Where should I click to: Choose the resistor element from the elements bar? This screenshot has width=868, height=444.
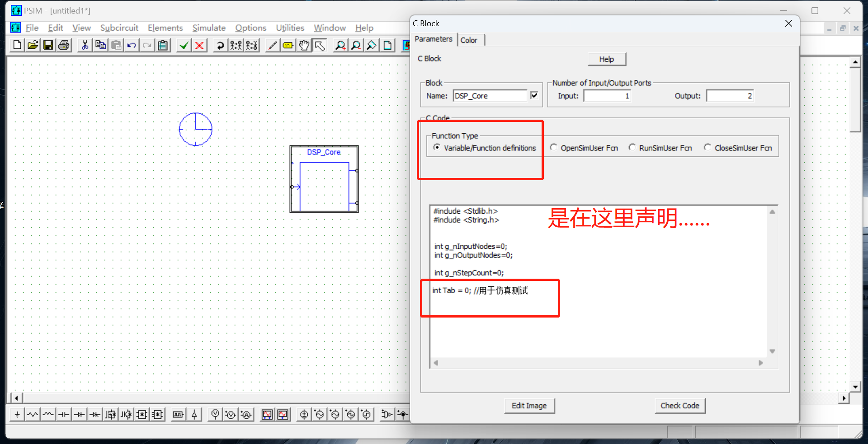pyautogui.click(x=32, y=414)
